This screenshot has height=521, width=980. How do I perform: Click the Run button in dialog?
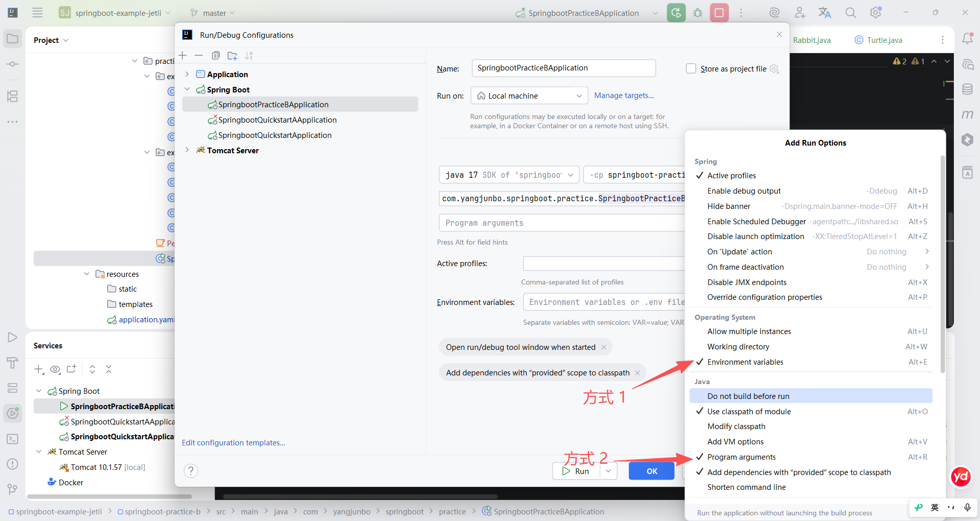point(576,471)
